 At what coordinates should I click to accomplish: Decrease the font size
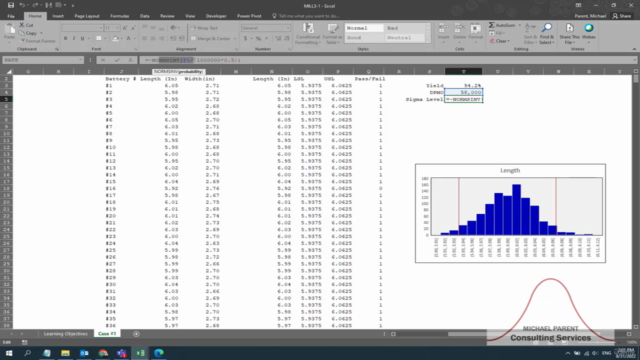coord(133,28)
